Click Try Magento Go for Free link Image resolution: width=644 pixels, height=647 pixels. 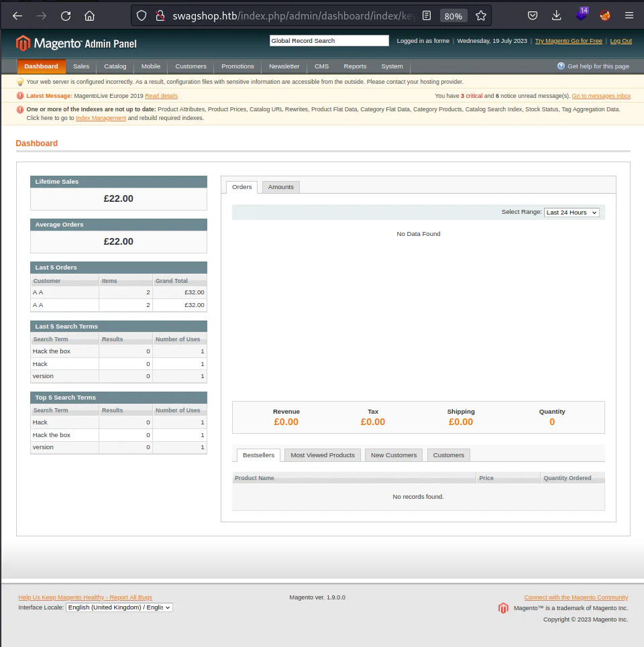pos(568,41)
